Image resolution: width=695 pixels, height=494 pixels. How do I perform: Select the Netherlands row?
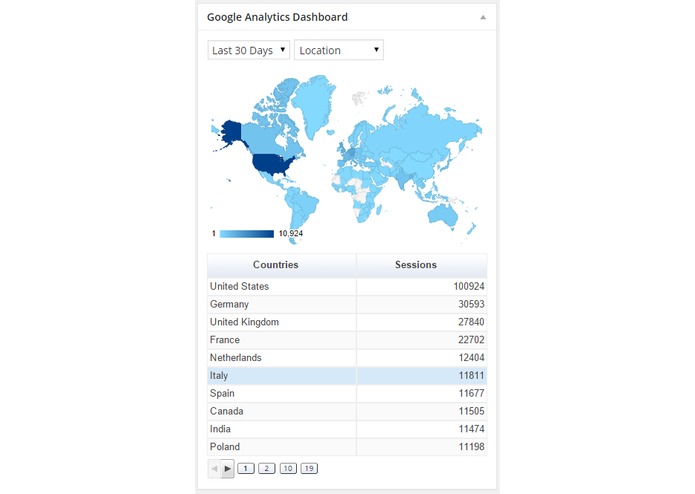347,358
